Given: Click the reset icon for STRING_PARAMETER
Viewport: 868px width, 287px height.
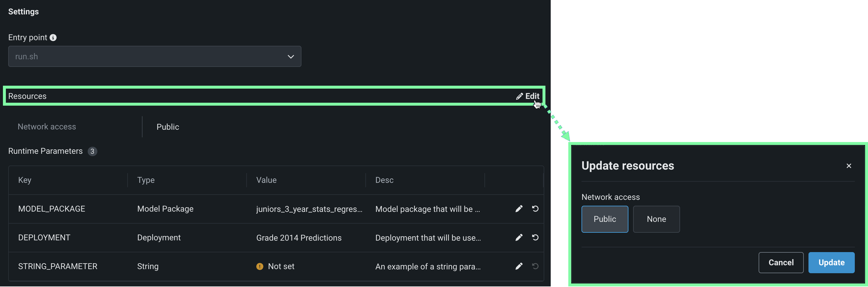Looking at the screenshot, I should (x=535, y=266).
